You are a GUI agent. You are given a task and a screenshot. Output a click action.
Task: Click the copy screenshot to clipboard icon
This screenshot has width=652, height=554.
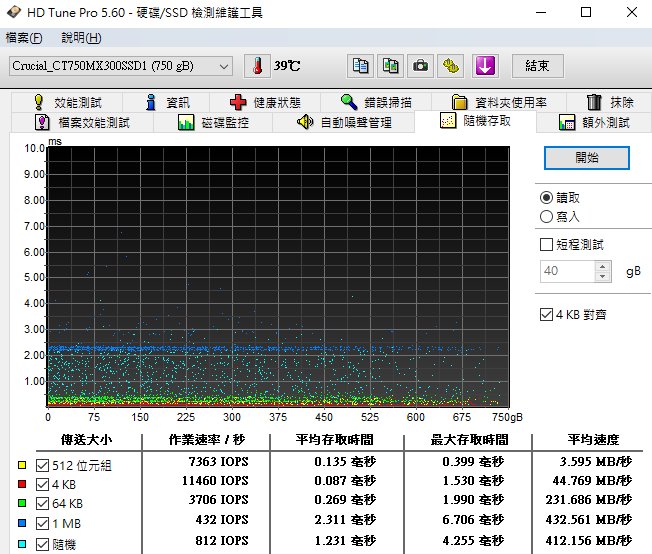click(390, 66)
